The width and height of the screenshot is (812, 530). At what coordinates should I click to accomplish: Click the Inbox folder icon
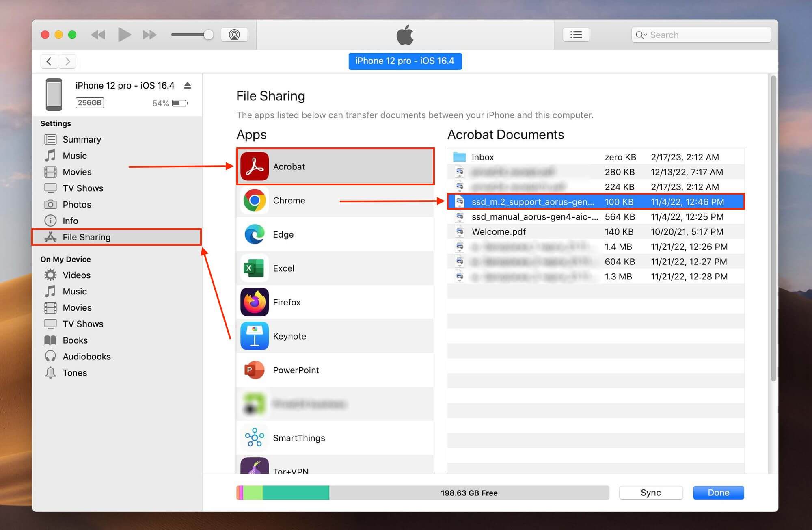tap(460, 157)
